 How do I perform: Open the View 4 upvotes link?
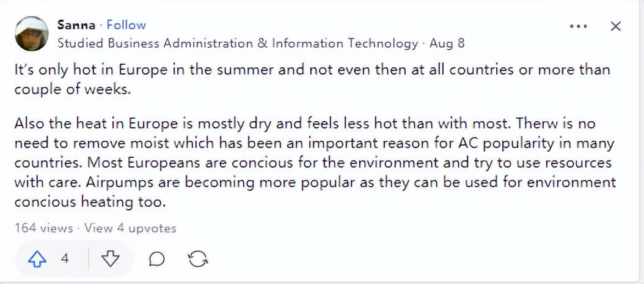(x=130, y=228)
